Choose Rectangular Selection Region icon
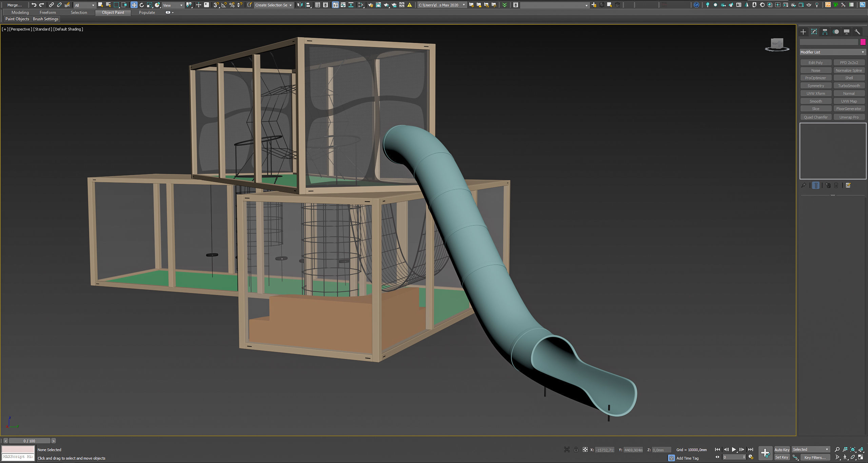This screenshot has height=463, width=868. point(116,5)
